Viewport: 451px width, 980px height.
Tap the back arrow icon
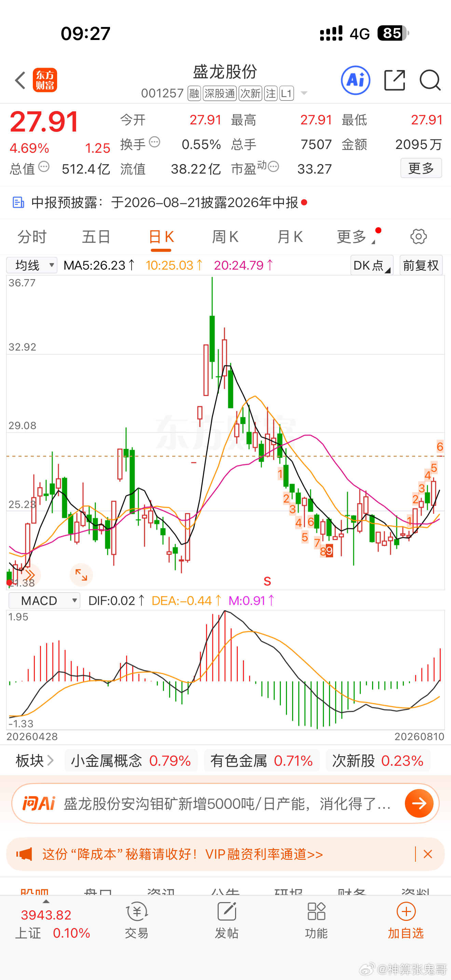tap(20, 80)
